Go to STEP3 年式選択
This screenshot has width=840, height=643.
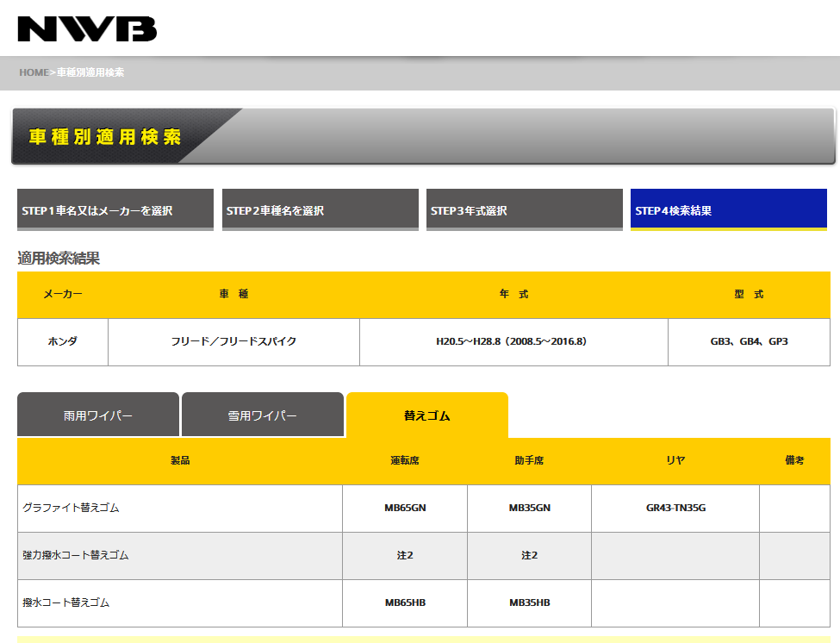[525, 209]
